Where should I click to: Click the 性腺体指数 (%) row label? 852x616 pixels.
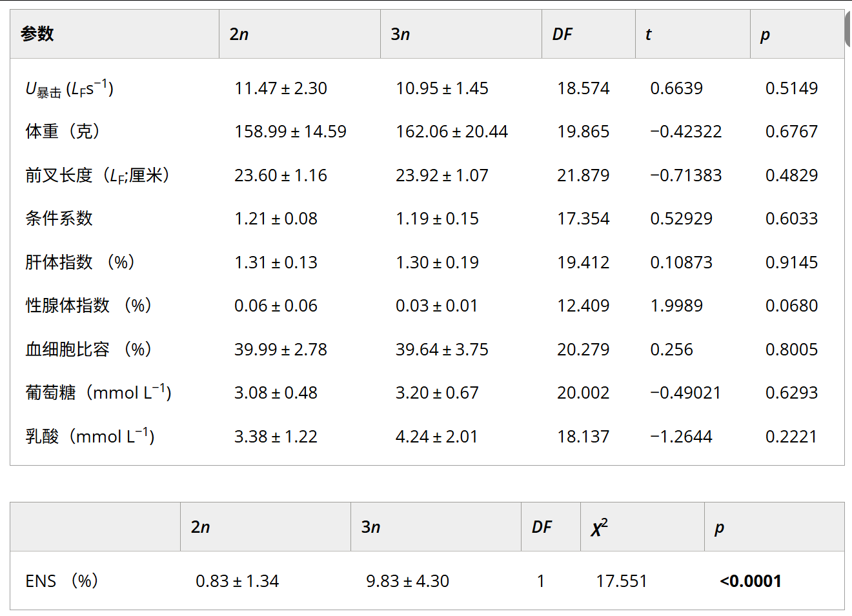(88, 306)
